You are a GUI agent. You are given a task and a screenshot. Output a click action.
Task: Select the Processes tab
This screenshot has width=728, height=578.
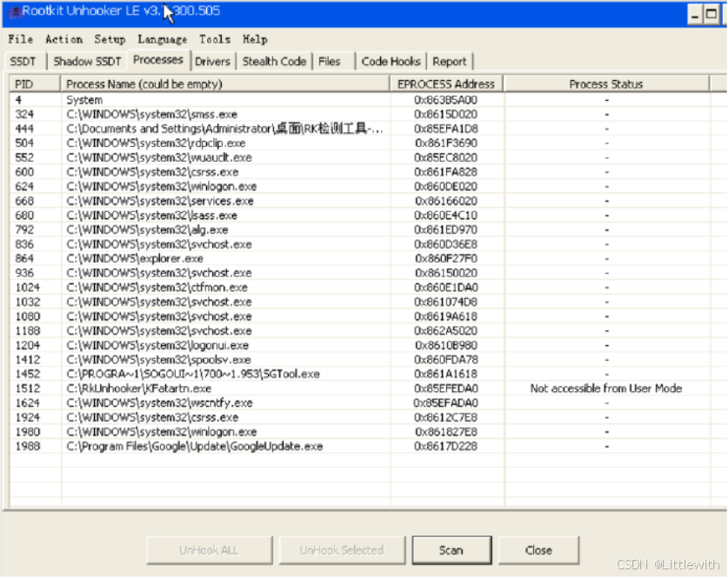(157, 60)
